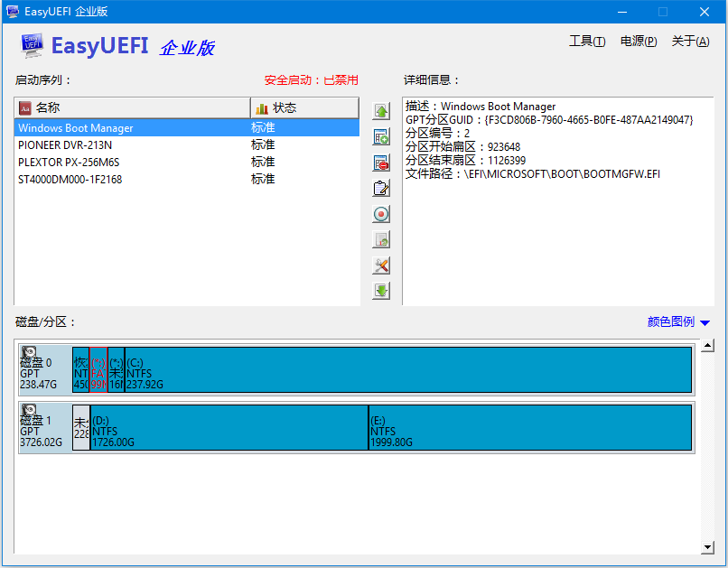This screenshot has height=568, width=728.
Task: Select the recovery partition on Disk 0
Action: [80, 370]
